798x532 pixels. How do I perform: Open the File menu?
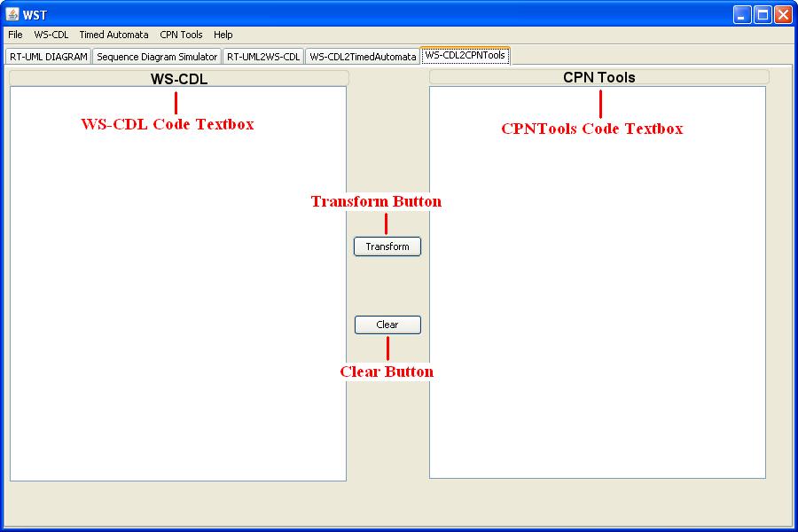15,35
